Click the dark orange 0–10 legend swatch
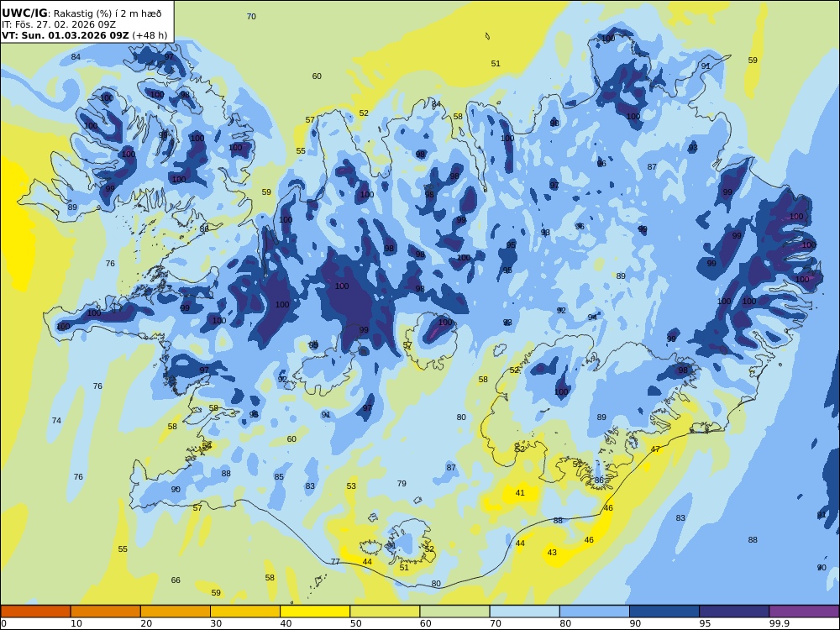Screen dimensions: 840x630 point(35,612)
